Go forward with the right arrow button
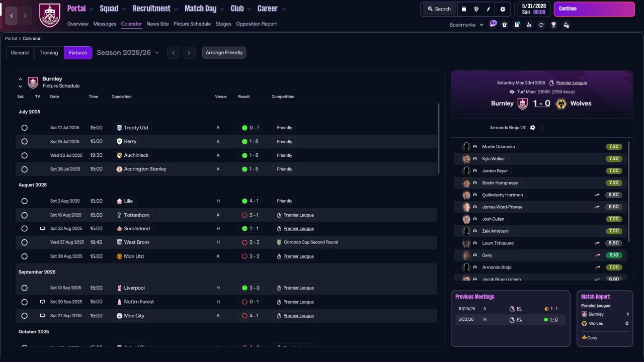The height and width of the screenshot is (362, 644). tap(25, 16)
